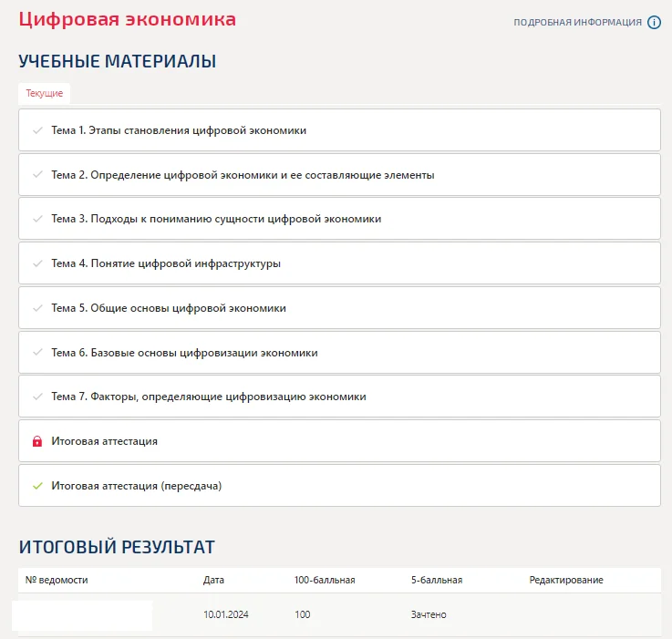Open the locked Итоговая аттестация row
The image size is (672, 639).
[339, 441]
